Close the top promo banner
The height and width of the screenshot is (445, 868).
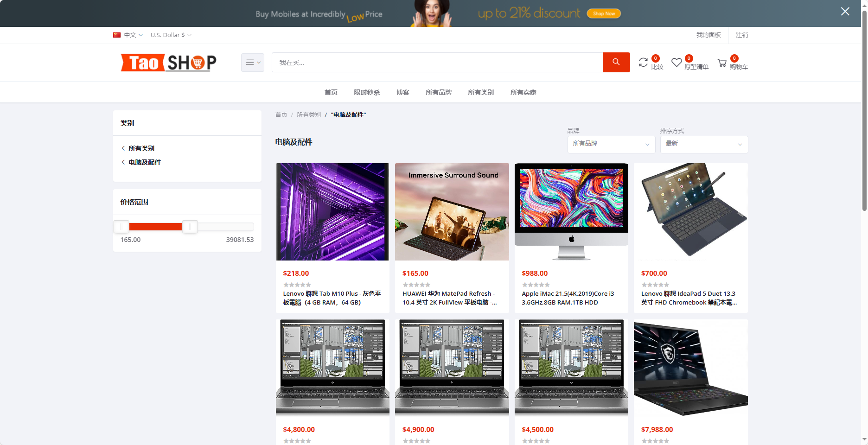coord(845,12)
